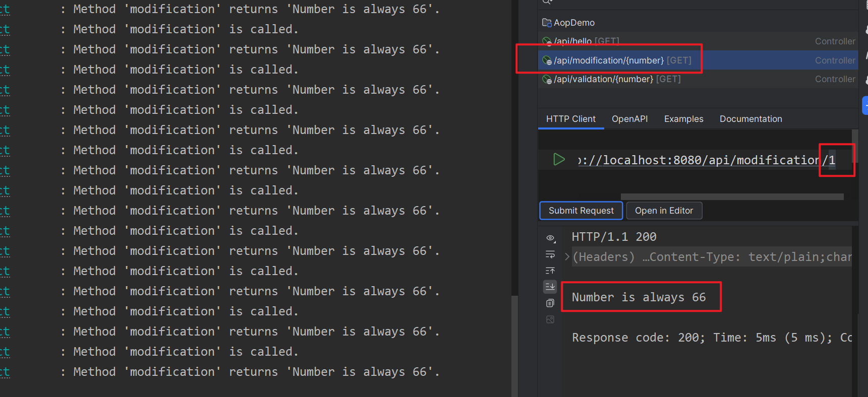Click the eye view-as icon in the response toolbar
The height and width of the screenshot is (397, 868).
(x=550, y=238)
